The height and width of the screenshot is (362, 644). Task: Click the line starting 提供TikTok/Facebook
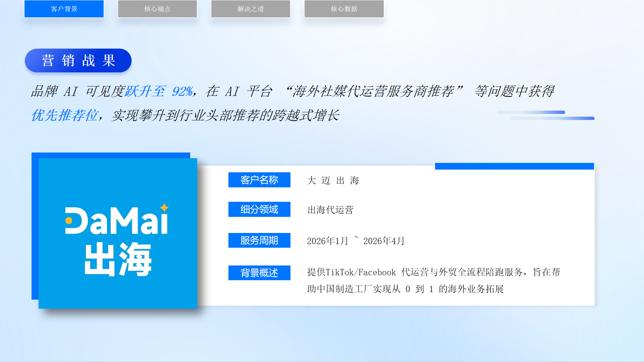pyautogui.click(x=433, y=272)
